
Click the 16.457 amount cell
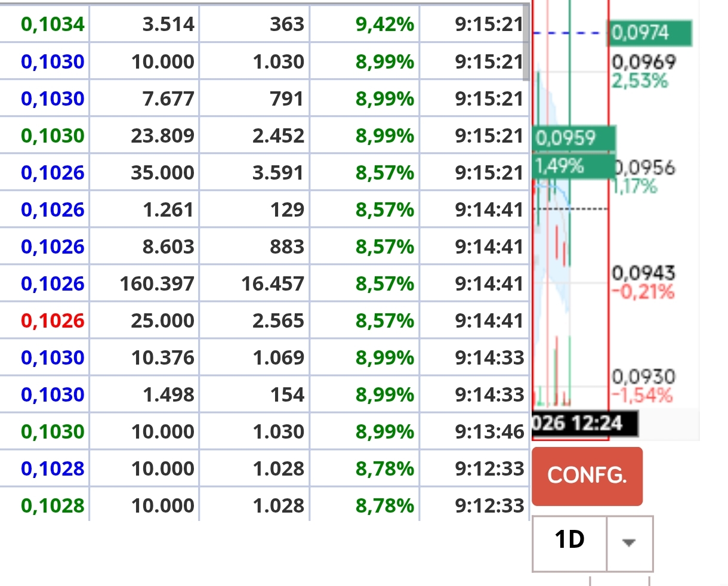273,284
